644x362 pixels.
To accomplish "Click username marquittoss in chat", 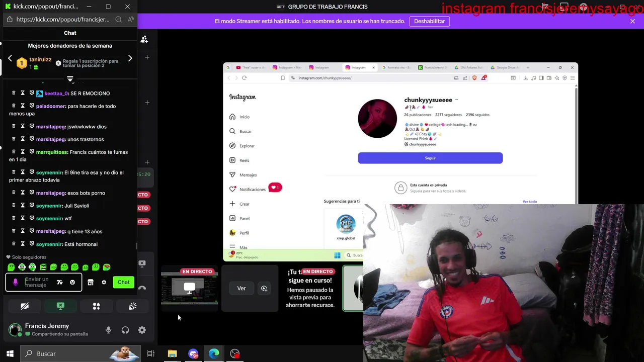I will coord(52,152).
